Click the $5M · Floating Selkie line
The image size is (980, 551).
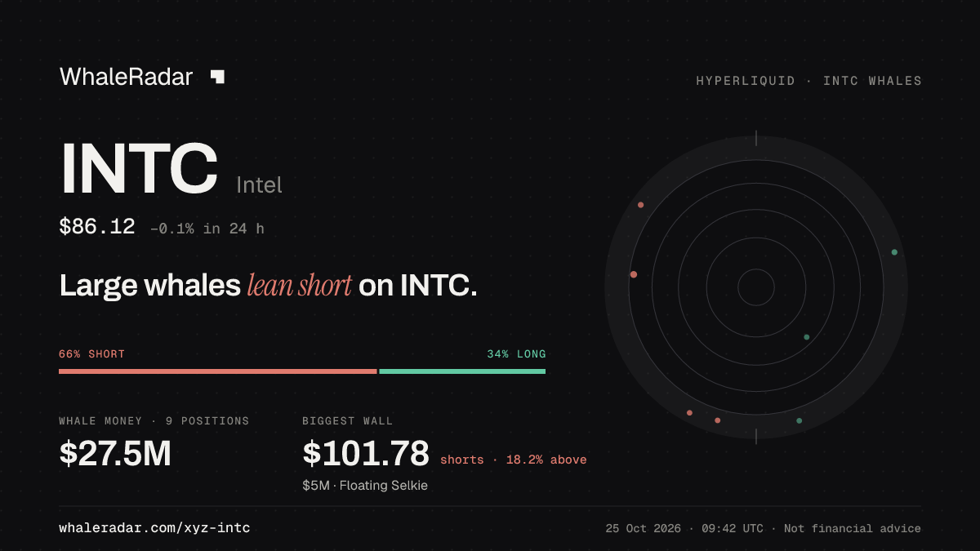coord(365,486)
